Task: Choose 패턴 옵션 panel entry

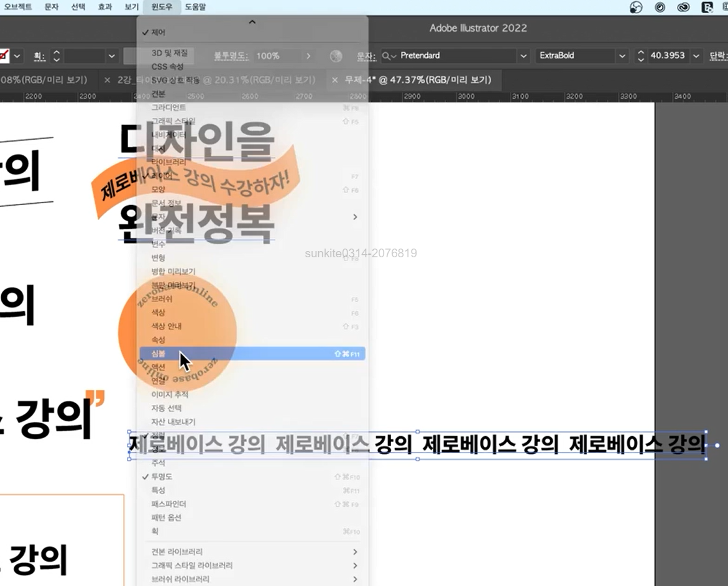Action: pos(252,517)
